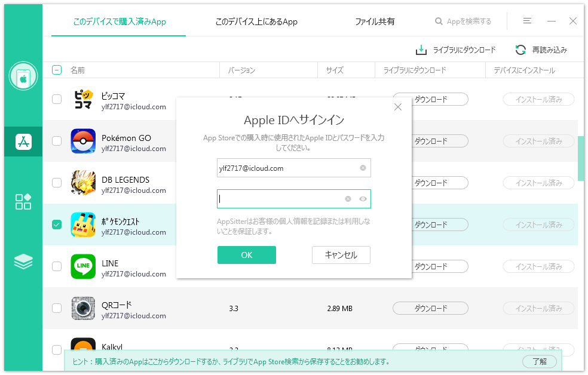Click ライブラリにダウンロード column header
588x375 pixels.
[415, 70]
